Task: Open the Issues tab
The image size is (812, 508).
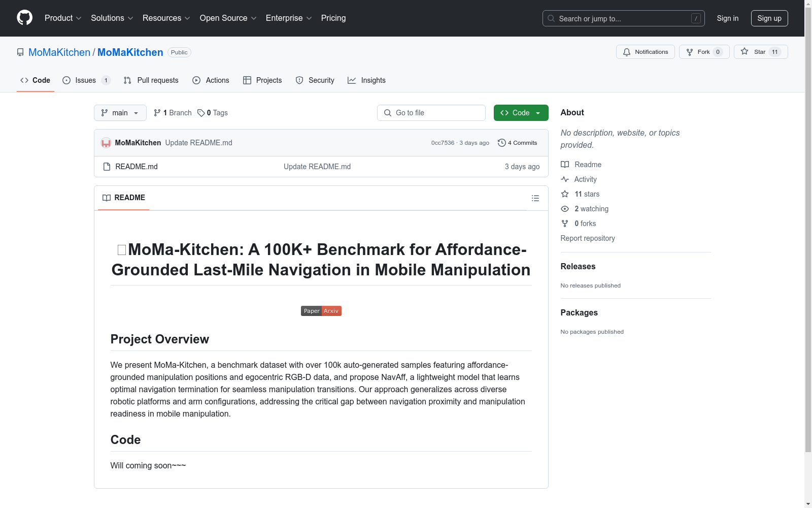Action: (x=86, y=80)
